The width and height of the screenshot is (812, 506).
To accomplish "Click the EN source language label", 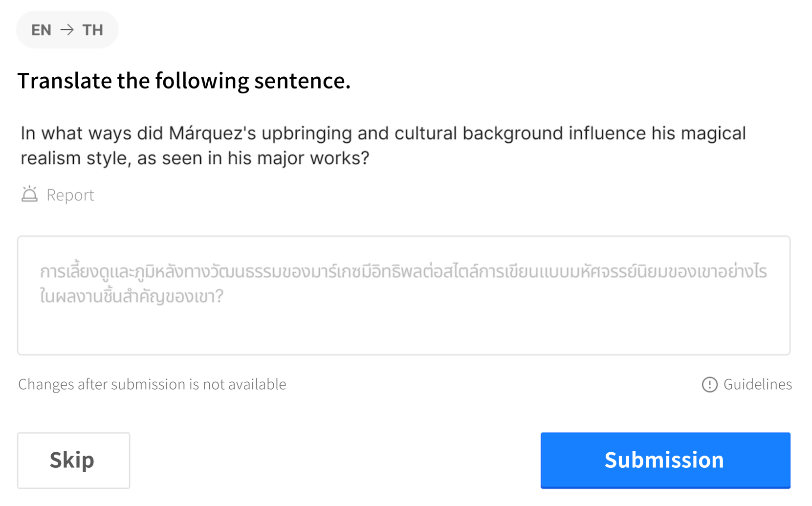I will coord(41,30).
